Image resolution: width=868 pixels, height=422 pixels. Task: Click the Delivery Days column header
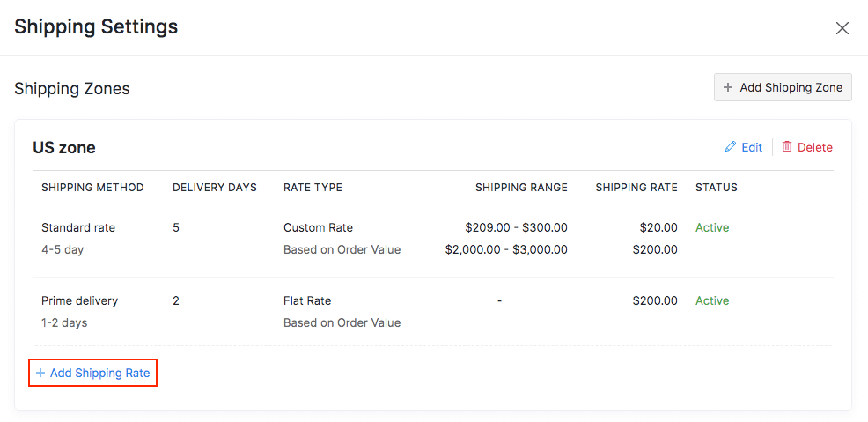coord(215,188)
